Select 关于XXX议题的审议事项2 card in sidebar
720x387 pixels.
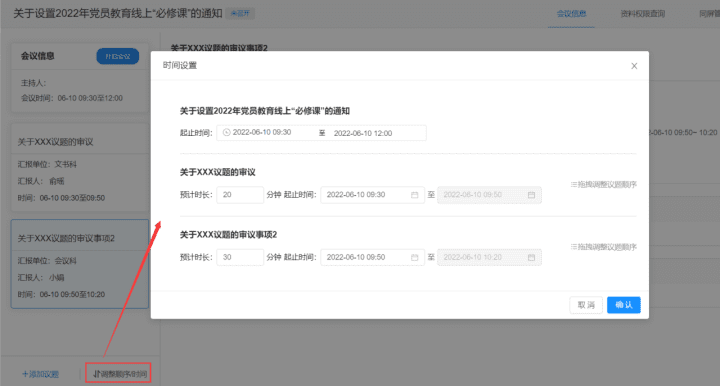pos(80,264)
